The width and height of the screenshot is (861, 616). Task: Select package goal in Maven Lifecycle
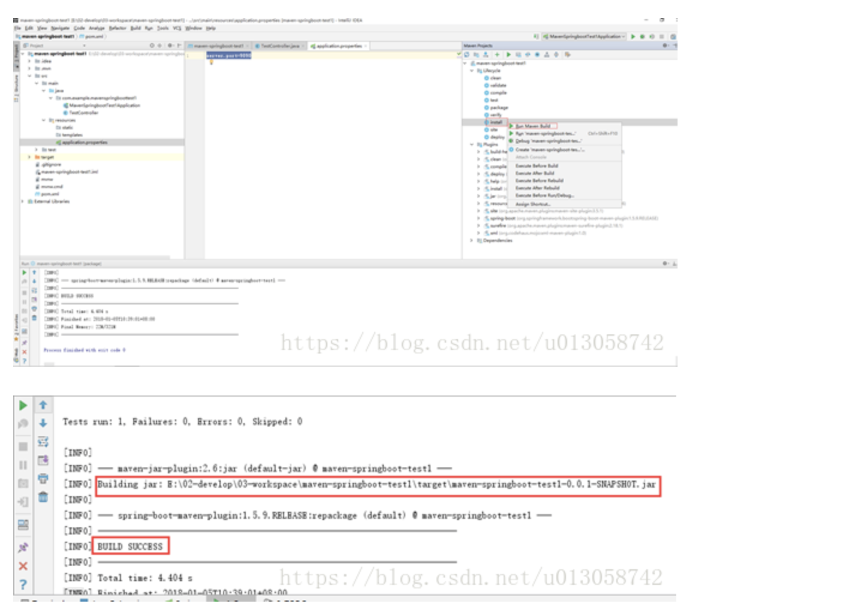tap(496, 107)
